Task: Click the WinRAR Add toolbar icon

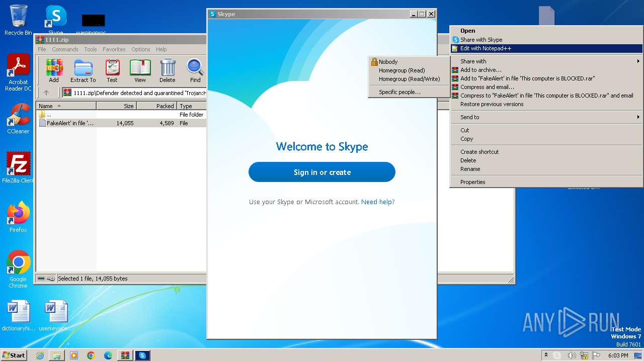Action: click(54, 71)
